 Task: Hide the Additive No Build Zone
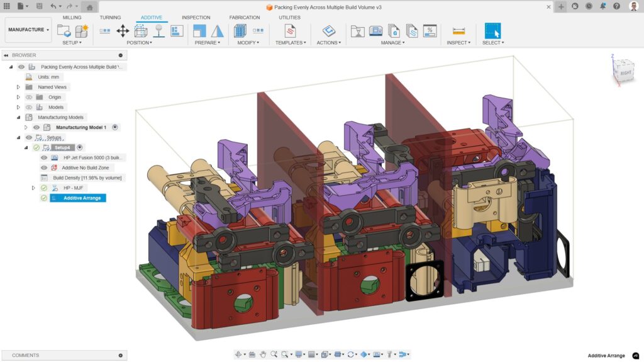[44, 167]
